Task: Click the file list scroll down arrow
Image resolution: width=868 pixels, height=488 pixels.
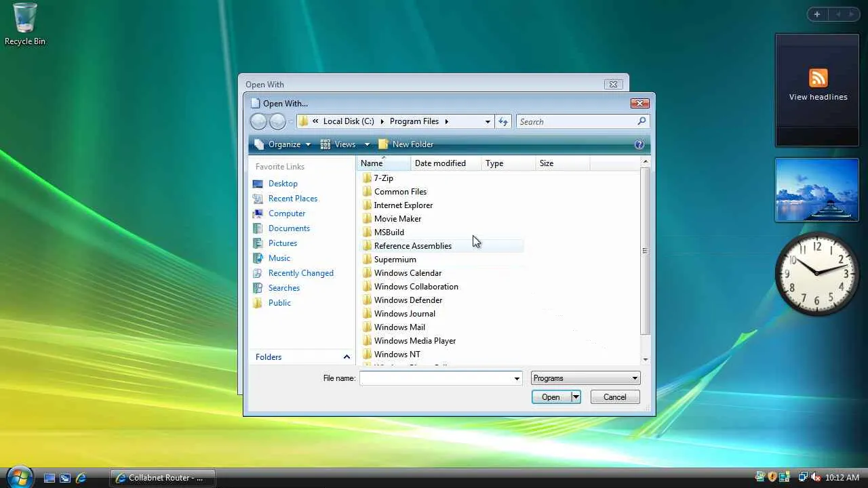Action: pyautogui.click(x=646, y=360)
